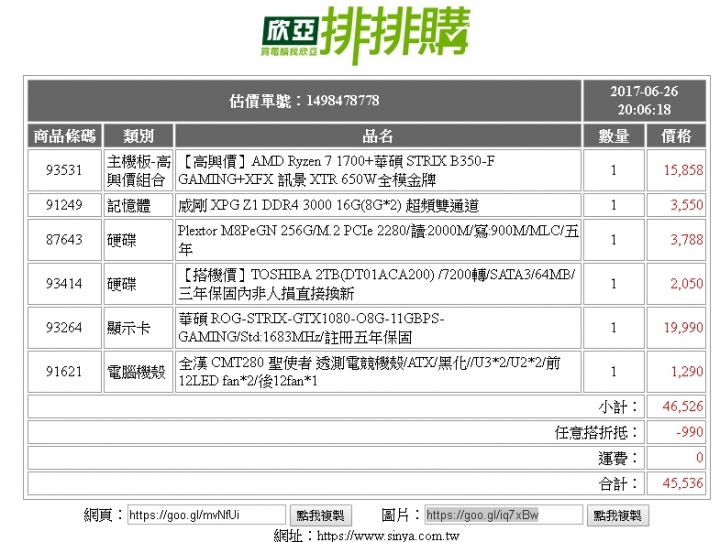Screen dimensions: 720x542
Task: Click price 2,050
Action: click(686, 284)
